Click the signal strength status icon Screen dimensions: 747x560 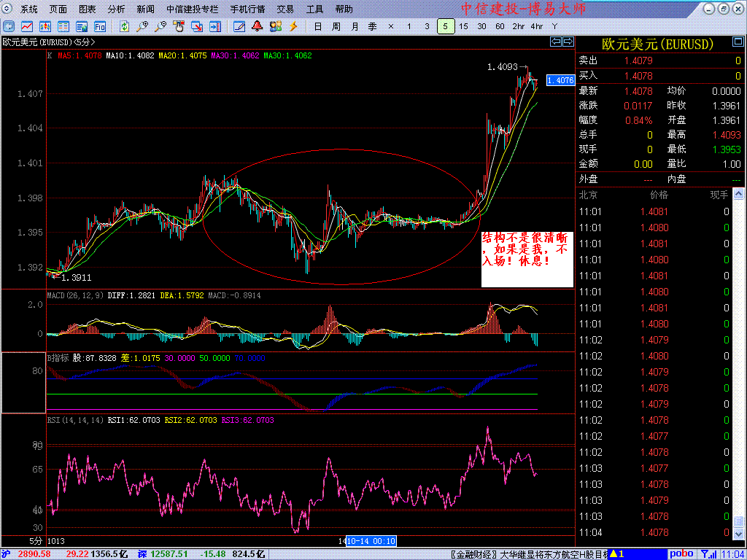click(710, 554)
